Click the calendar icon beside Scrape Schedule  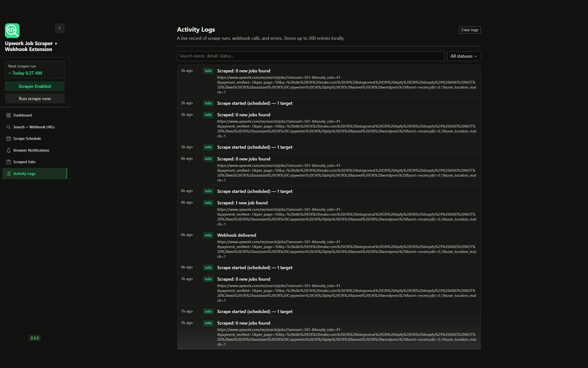click(x=9, y=138)
